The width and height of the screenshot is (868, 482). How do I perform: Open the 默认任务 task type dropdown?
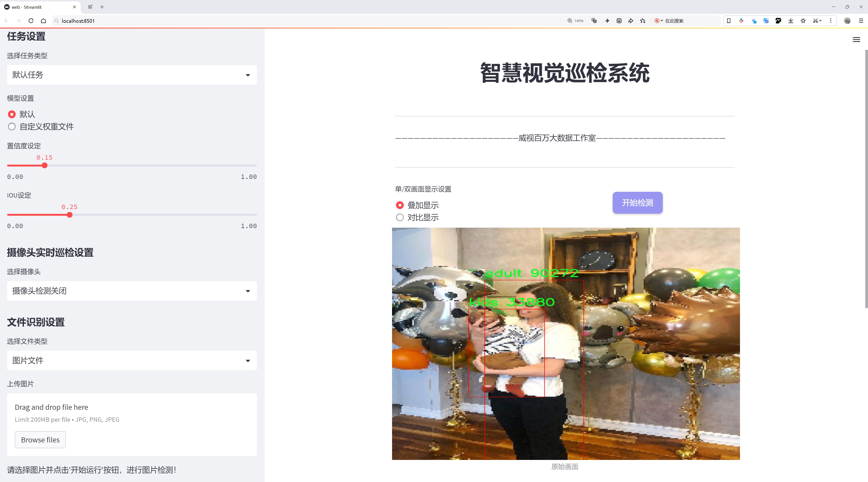point(132,75)
